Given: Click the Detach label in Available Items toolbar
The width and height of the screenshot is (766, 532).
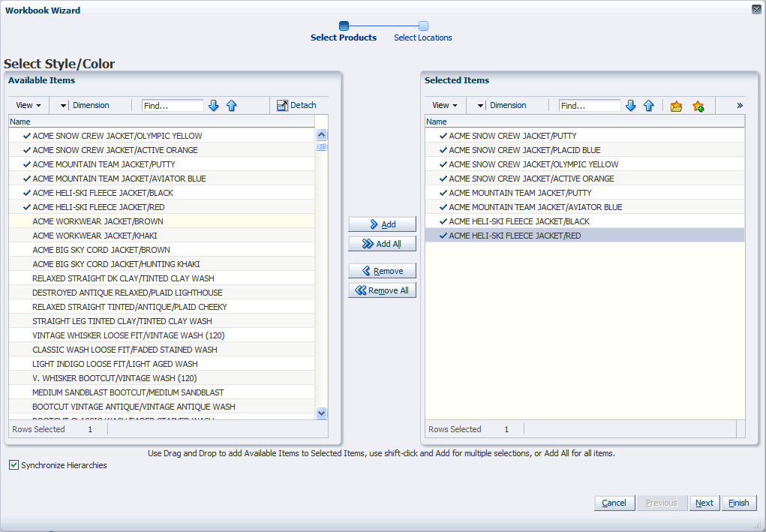Looking at the screenshot, I should (303, 106).
